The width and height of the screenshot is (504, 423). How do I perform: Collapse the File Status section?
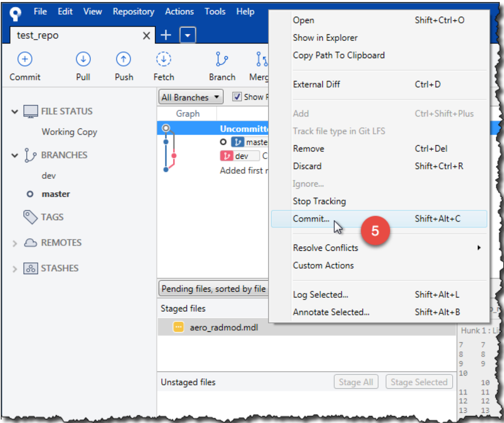pyautogui.click(x=15, y=112)
